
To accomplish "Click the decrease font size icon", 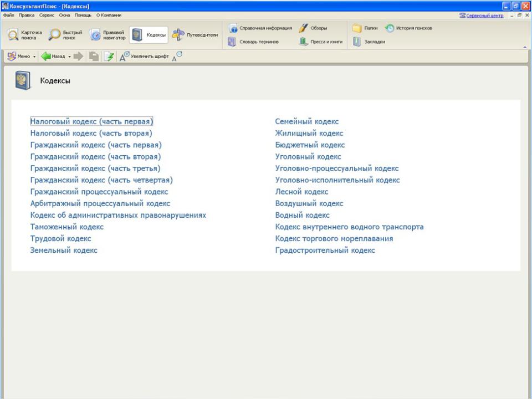I will (x=177, y=57).
